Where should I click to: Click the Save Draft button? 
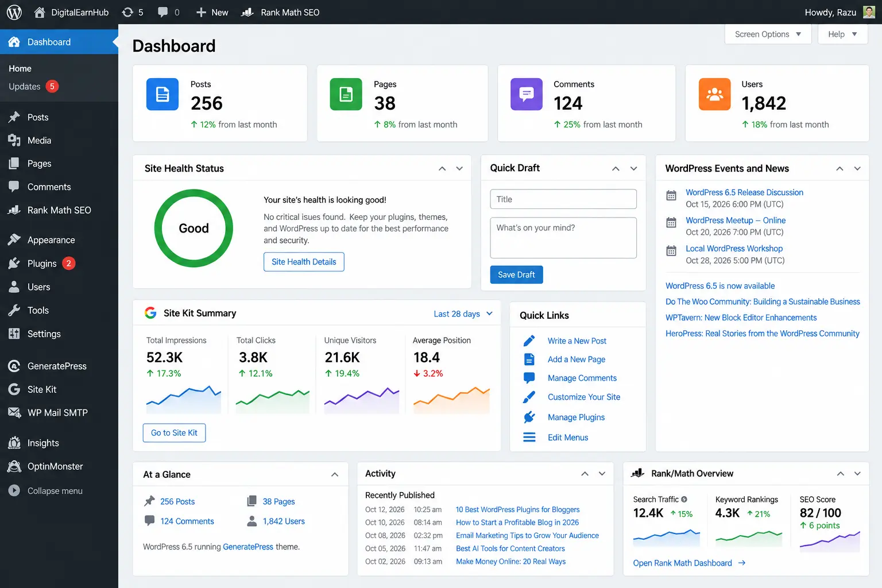(x=516, y=274)
